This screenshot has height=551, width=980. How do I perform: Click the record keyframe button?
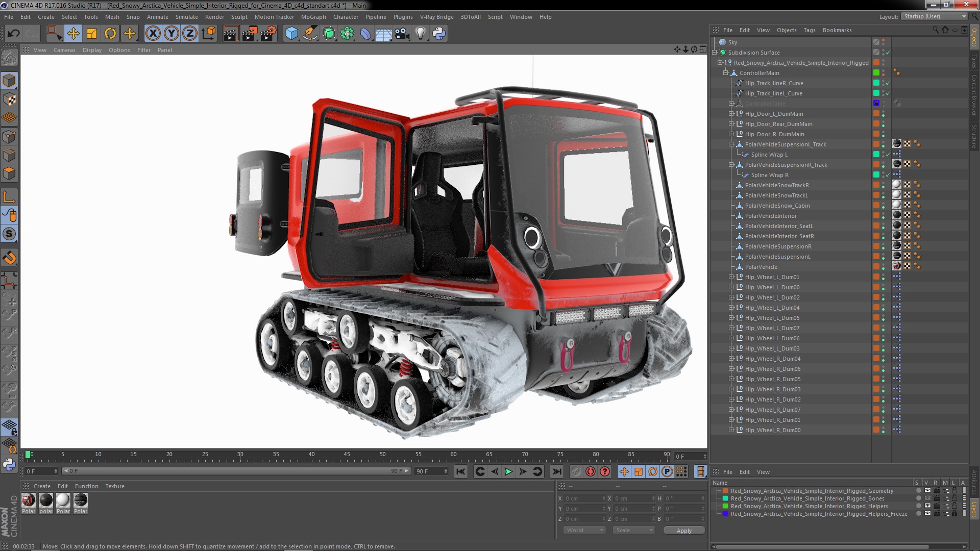tap(576, 472)
